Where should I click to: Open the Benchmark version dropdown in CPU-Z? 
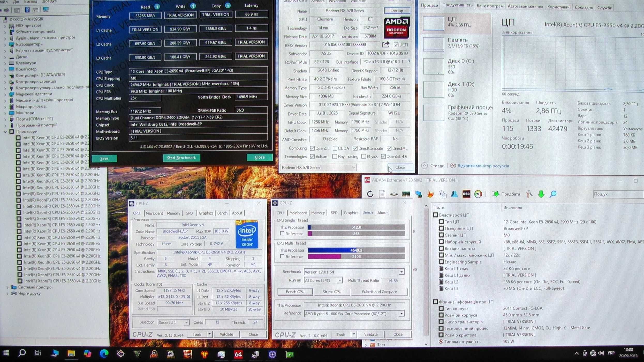(354, 272)
